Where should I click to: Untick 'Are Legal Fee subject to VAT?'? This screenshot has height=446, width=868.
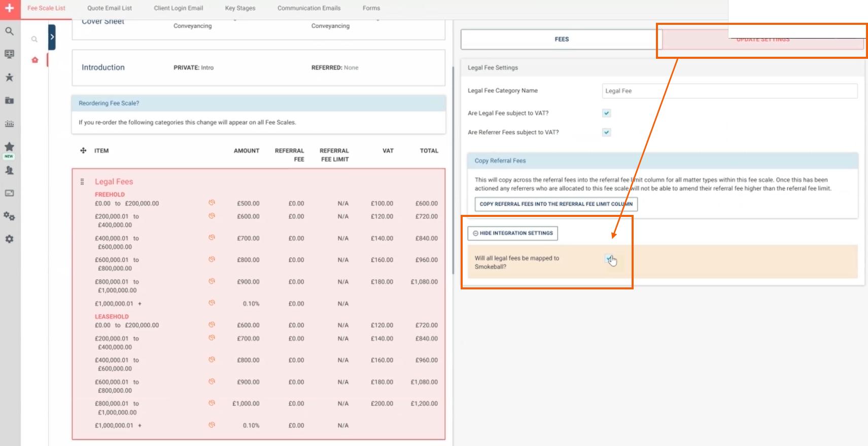coord(606,113)
